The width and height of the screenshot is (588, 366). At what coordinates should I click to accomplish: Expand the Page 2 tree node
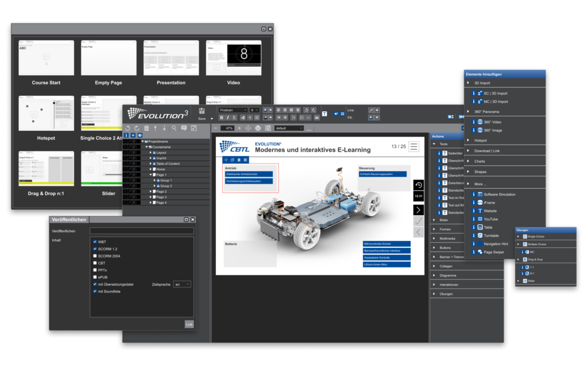151,192
